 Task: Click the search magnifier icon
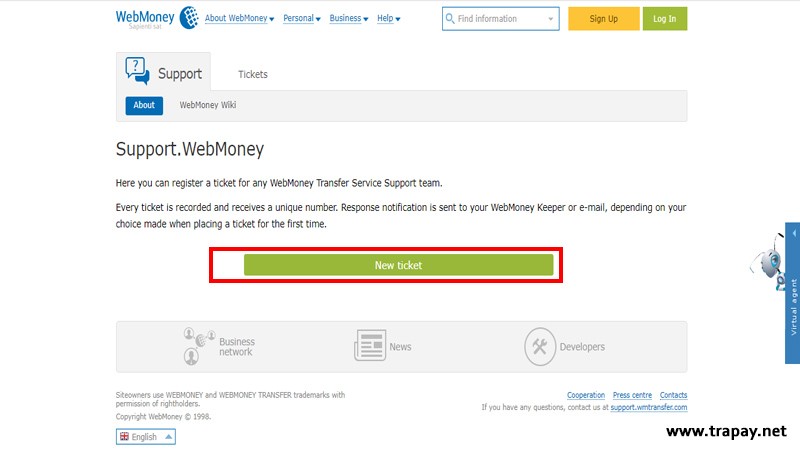click(451, 19)
